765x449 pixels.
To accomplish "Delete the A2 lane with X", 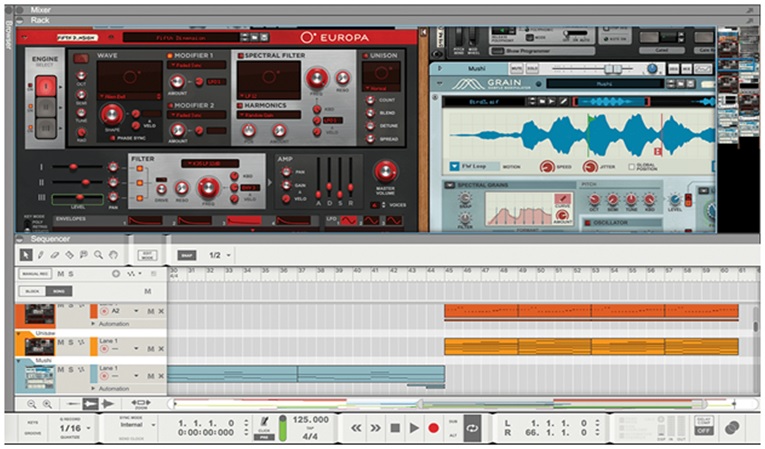I will [x=161, y=311].
